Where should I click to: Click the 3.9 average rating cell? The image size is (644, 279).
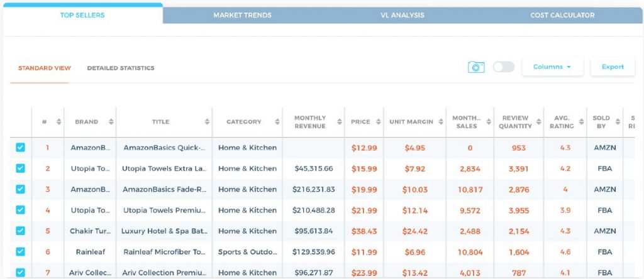coord(565,211)
